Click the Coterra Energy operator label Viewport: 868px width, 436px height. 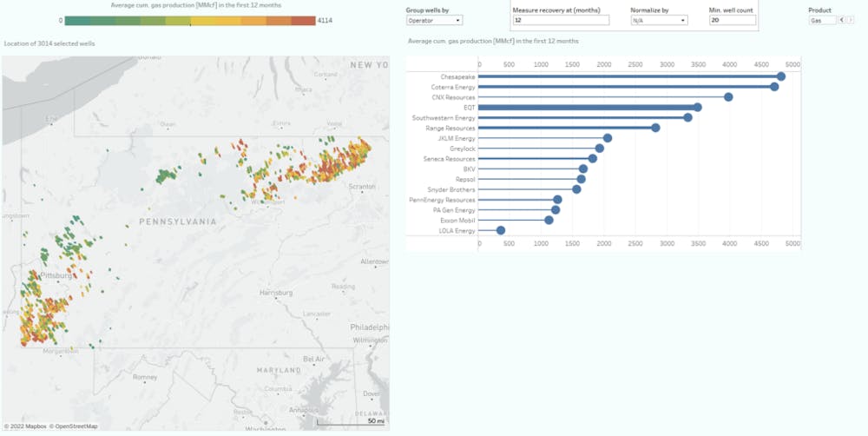(453, 87)
